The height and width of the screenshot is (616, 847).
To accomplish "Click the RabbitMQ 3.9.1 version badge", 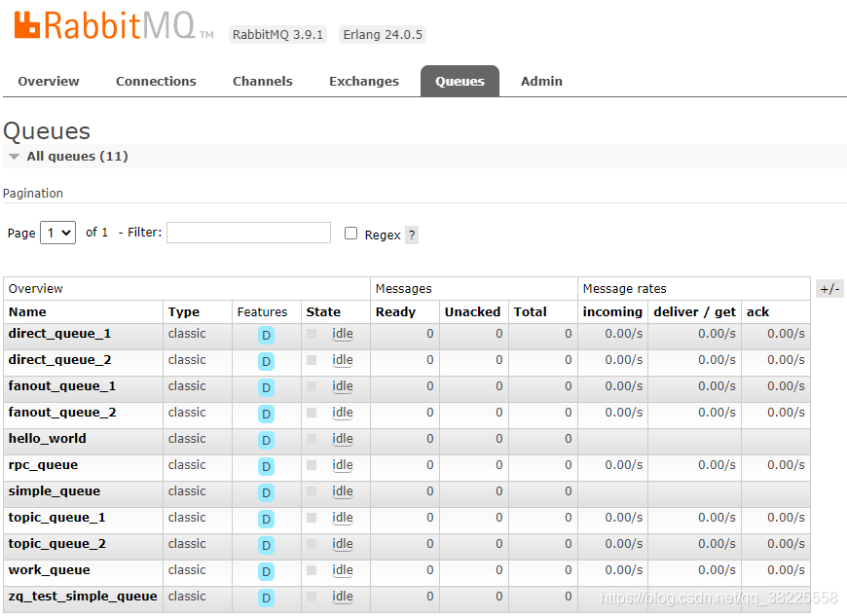I will pyautogui.click(x=277, y=35).
